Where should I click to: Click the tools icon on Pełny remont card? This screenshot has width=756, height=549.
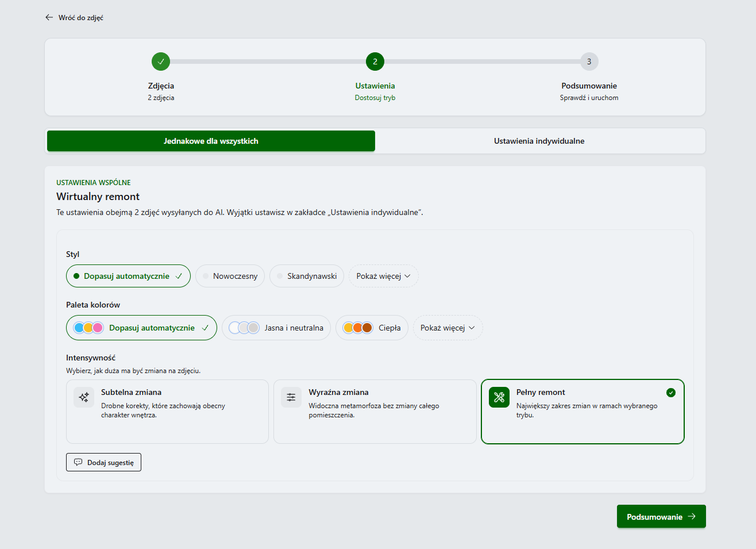tap(499, 397)
